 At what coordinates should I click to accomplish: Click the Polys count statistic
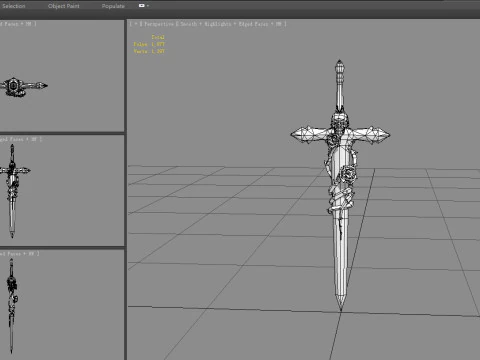pos(149,44)
